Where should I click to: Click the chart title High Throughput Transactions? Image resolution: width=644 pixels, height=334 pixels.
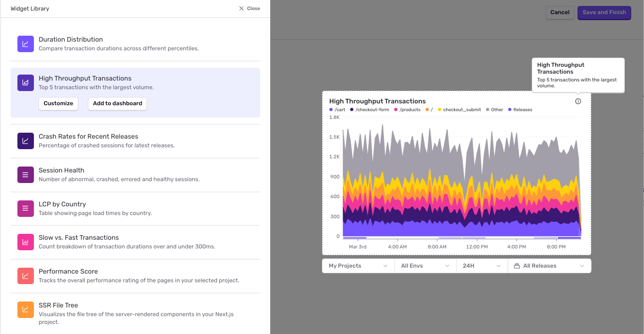pyautogui.click(x=377, y=101)
